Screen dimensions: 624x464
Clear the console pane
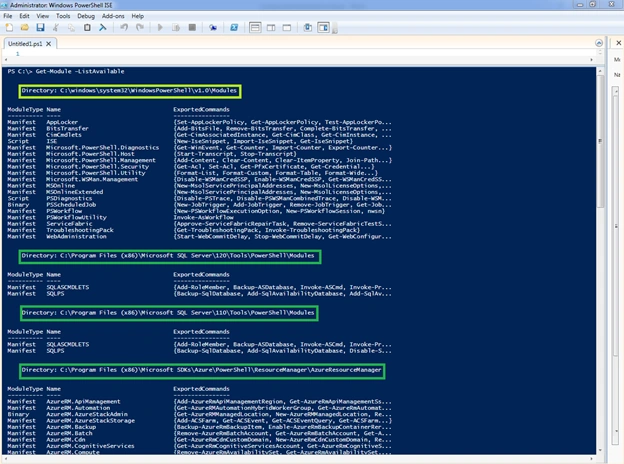(x=103, y=27)
